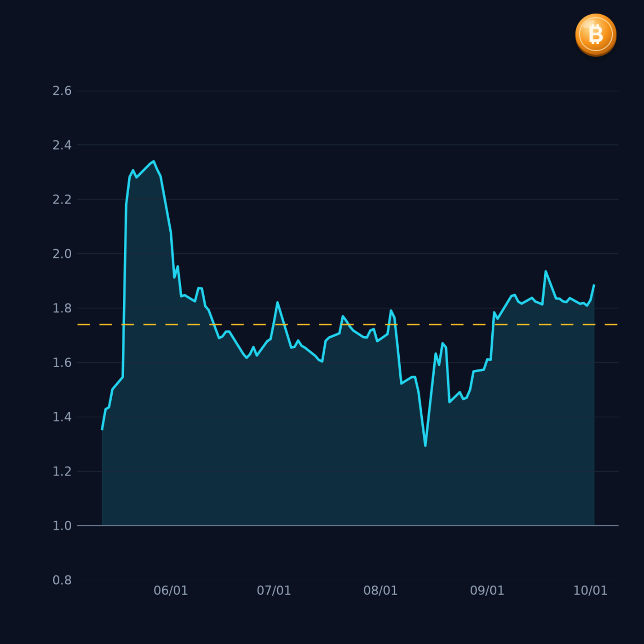The width and height of the screenshot is (644, 644).
Task: Click the 1.4 y-axis value
Action: (x=62, y=417)
